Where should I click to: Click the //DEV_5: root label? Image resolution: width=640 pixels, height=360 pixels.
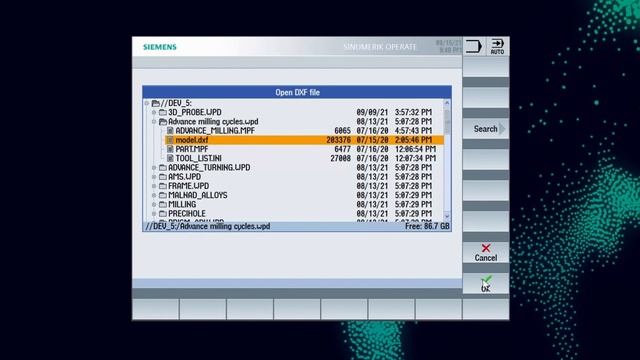[176, 103]
